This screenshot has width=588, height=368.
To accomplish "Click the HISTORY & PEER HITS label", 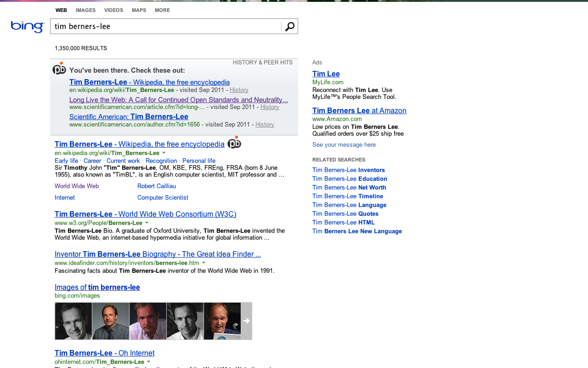I will click(x=263, y=63).
